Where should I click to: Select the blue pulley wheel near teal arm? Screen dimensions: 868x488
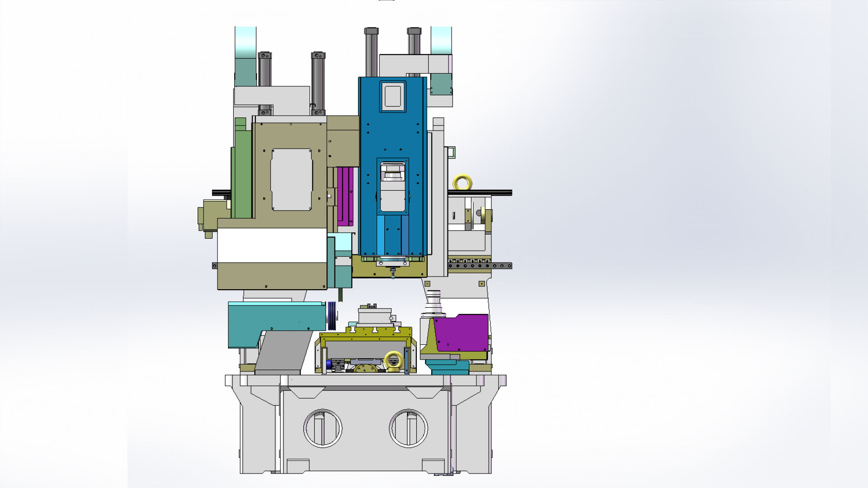pyautogui.click(x=333, y=315)
